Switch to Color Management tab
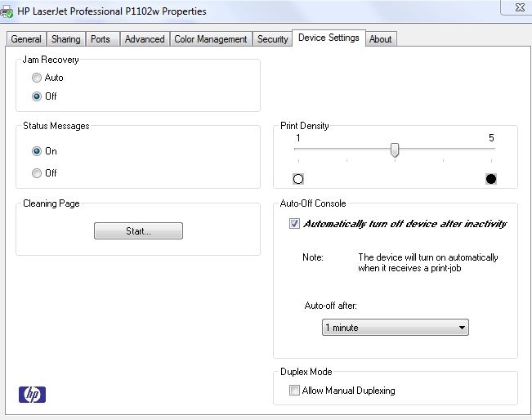Viewport: 532px width, 420px height. [x=211, y=39]
